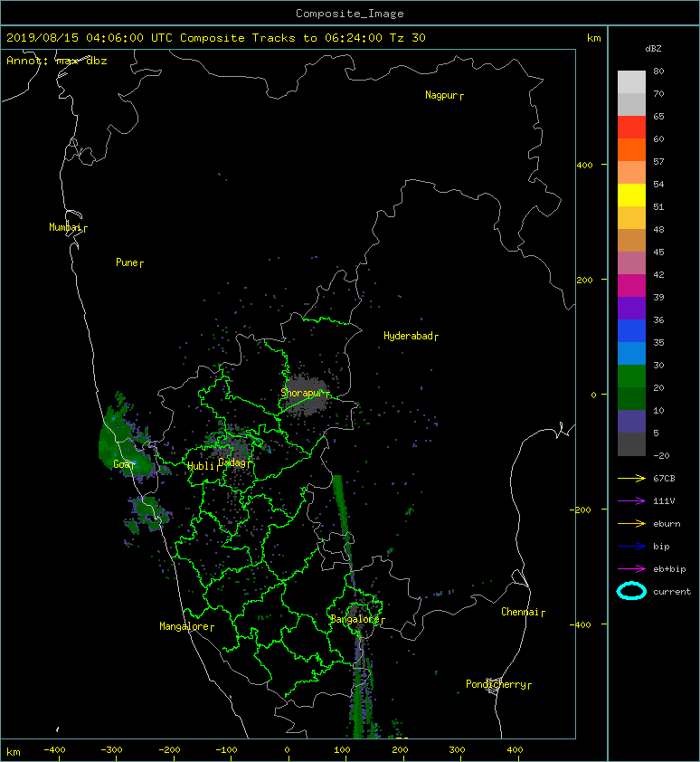Click the 111V purple arrow legend icon
Viewport: 700px width, 762px height.
pos(631,501)
